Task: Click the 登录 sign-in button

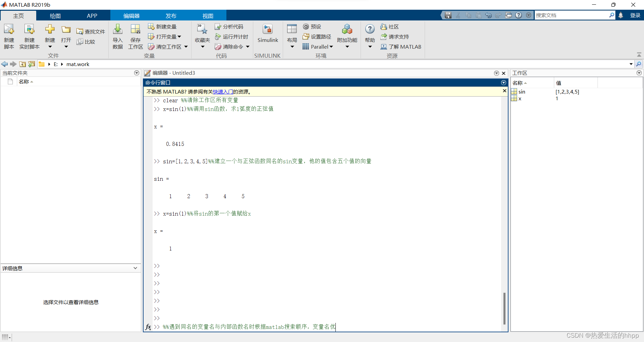Action: [x=635, y=15]
